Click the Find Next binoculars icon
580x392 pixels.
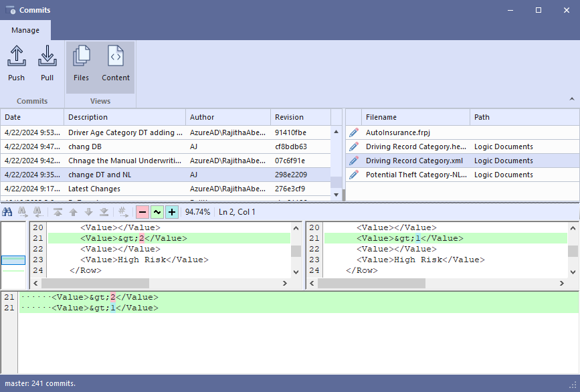[23, 212]
